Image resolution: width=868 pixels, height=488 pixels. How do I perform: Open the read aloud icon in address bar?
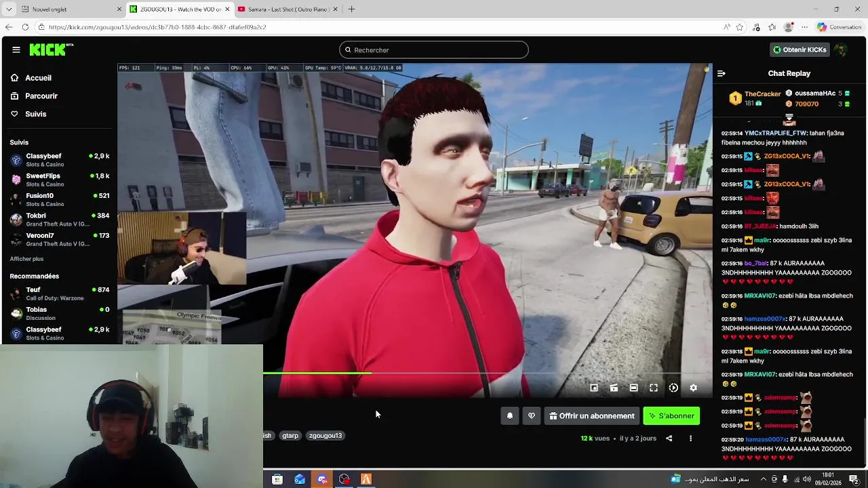point(726,27)
